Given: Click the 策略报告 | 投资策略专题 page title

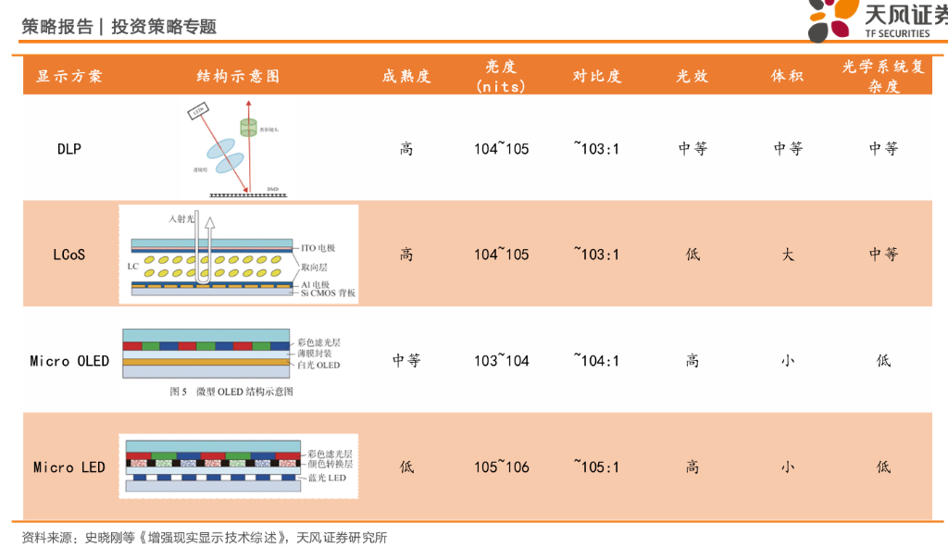Looking at the screenshot, I should click(118, 27).
